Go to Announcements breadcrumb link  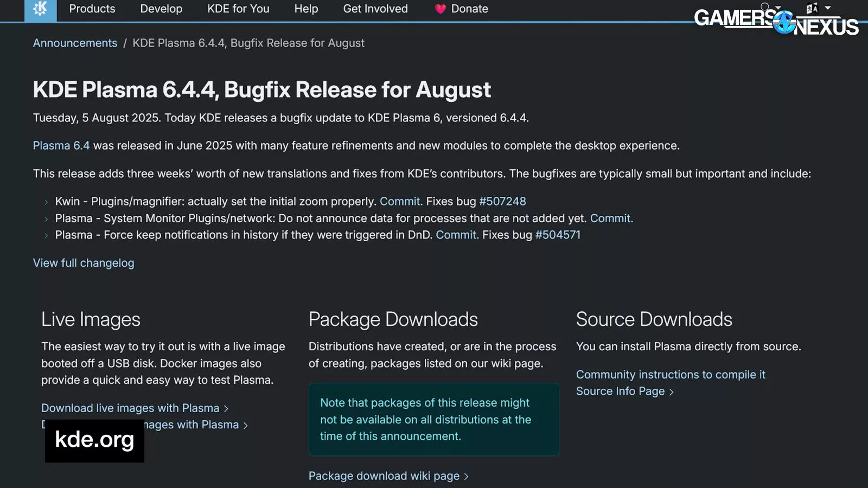tap(75, 43)
